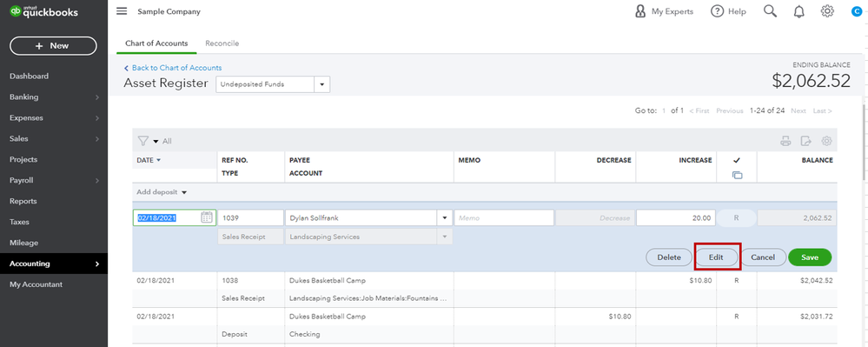This screenshot has width=868, height=347.
Task: Create a New transaction
Action: coord(53,46)
